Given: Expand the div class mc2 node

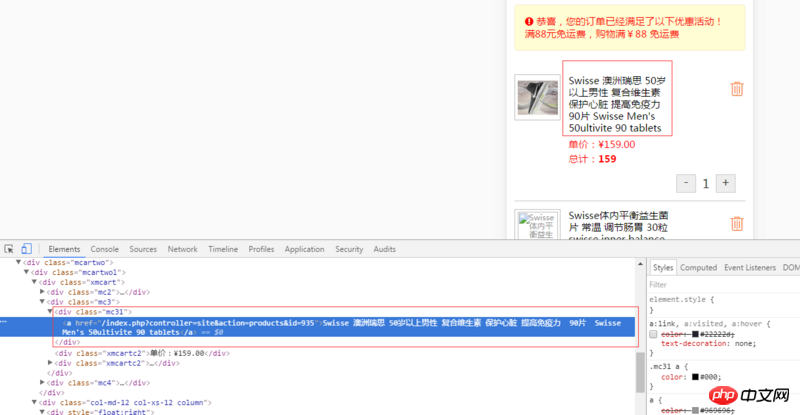Looking at the screenshot, I should tap(42, 292).
